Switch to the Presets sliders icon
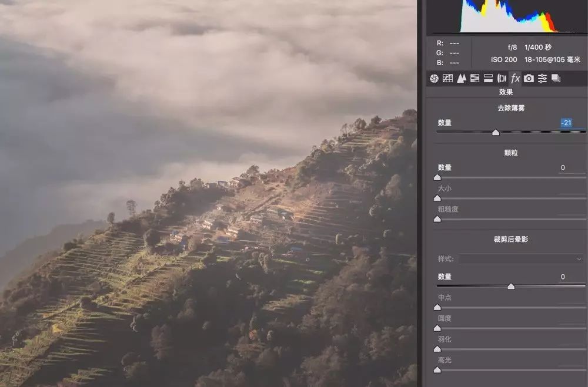Image resolution: width=588 pixels, height=387 pixels. [x=542, y=78]
